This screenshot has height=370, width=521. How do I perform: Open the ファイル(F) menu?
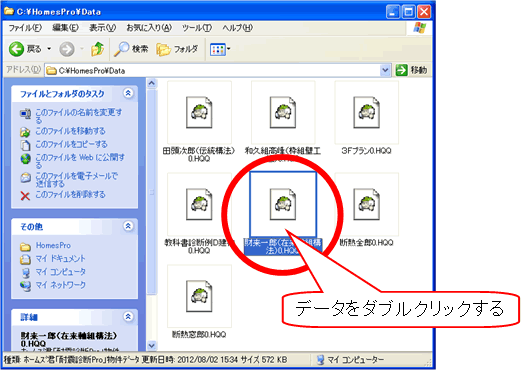(x=25, y=28)
